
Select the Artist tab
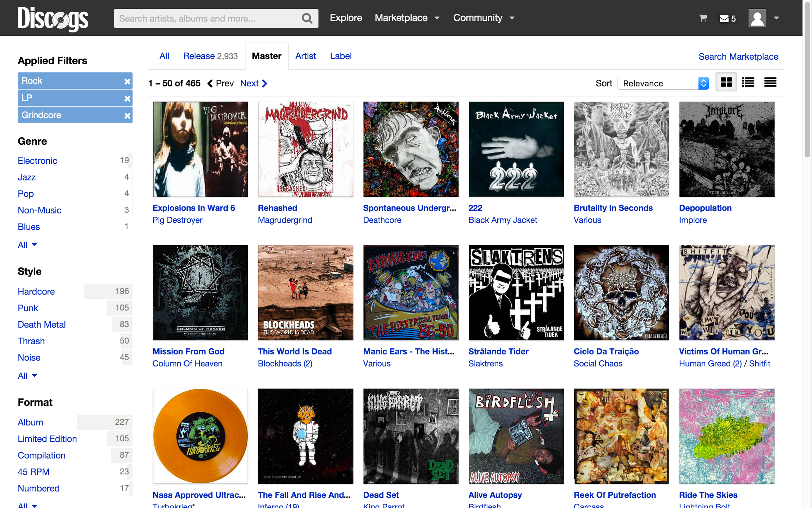(306, 56)
